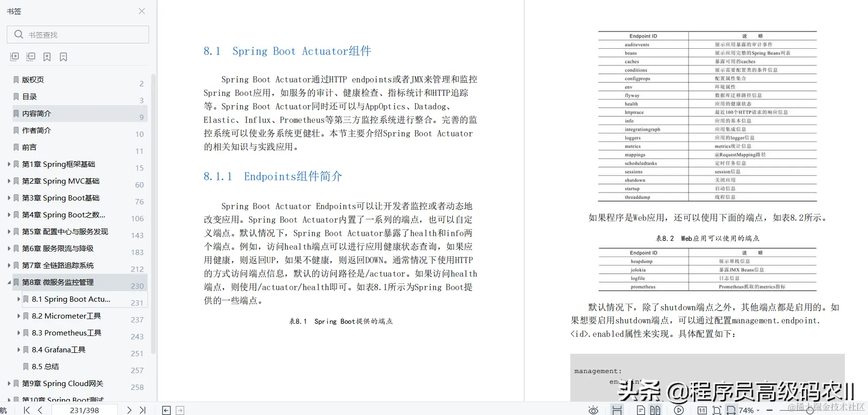
Task: Expand 第6章 服务限流与降级 chapter
Action: (9, 248)
